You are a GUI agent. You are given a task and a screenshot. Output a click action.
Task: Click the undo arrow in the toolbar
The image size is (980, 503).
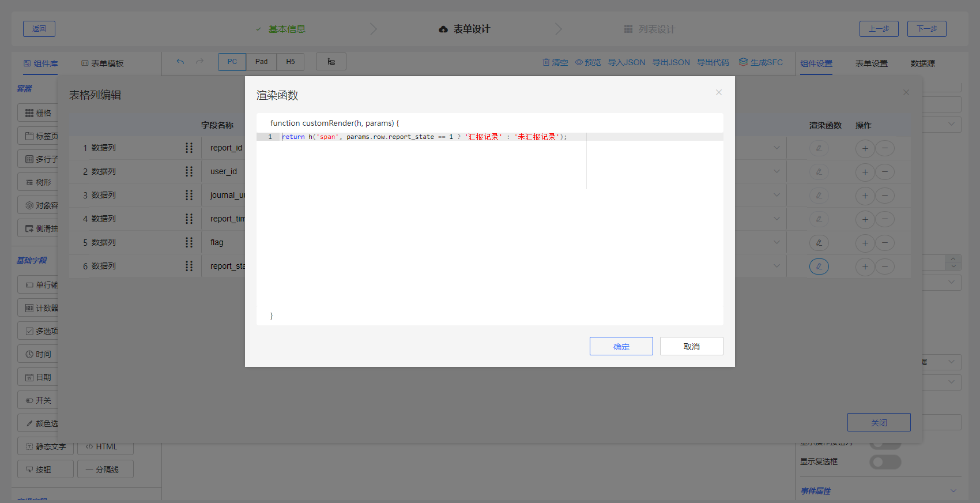(x=180, y=62)
